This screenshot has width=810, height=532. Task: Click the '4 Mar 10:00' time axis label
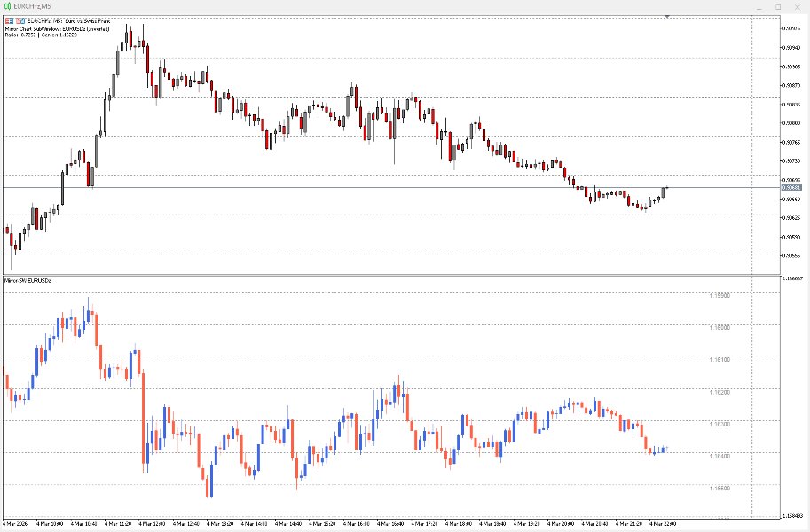50,524
